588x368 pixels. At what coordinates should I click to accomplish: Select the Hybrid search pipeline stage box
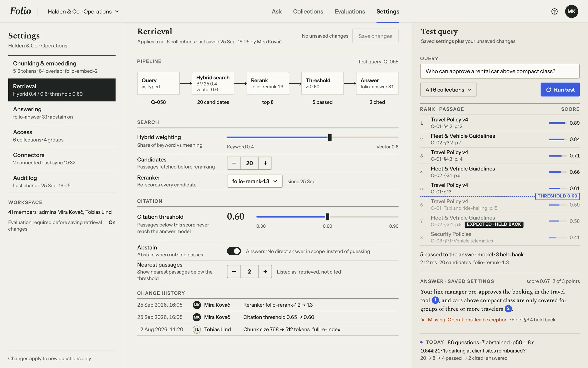pos(213,83)
